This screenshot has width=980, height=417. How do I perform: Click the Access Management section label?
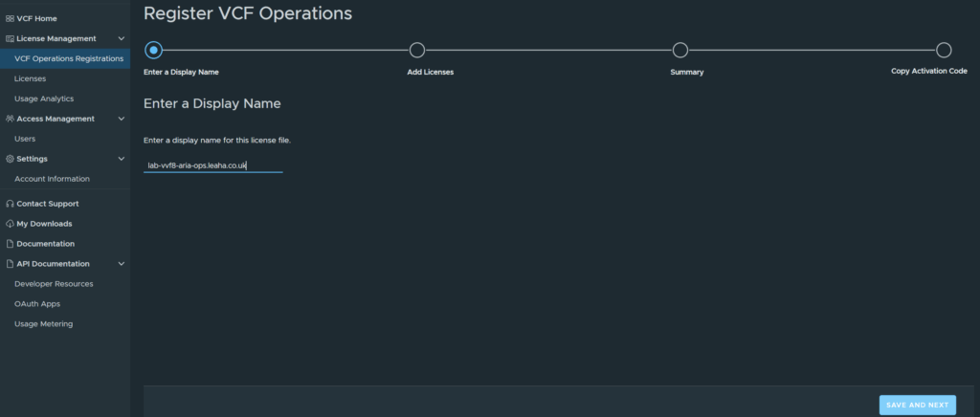[56, 119]
